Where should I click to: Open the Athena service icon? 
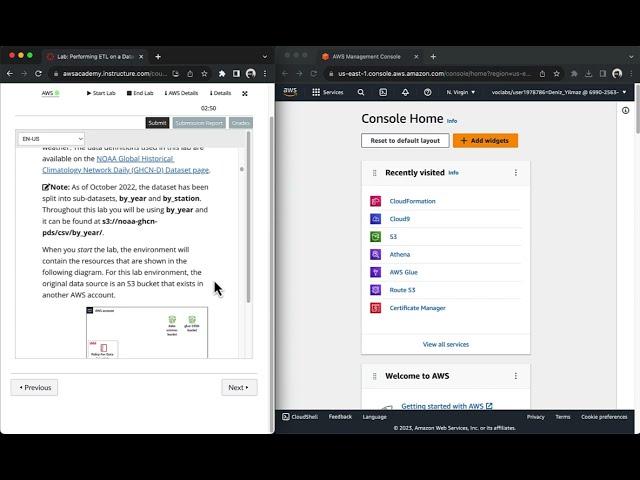(376, 254)
